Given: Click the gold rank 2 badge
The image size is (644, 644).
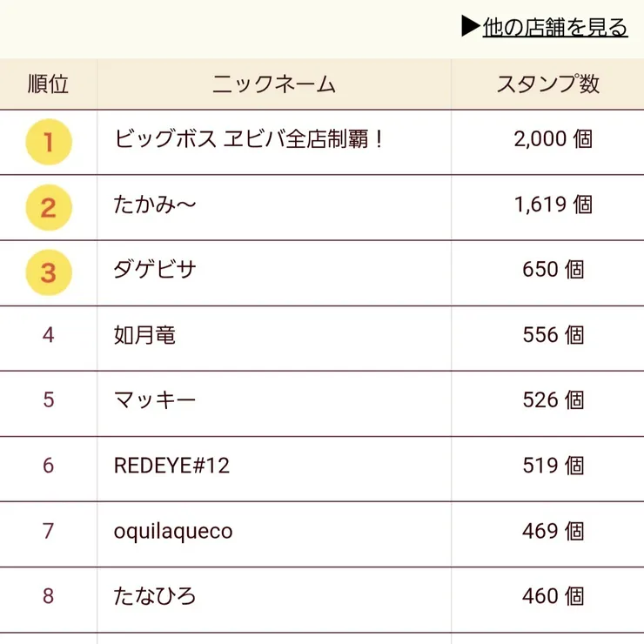Looking at the screenshot, I should (49, 207).
